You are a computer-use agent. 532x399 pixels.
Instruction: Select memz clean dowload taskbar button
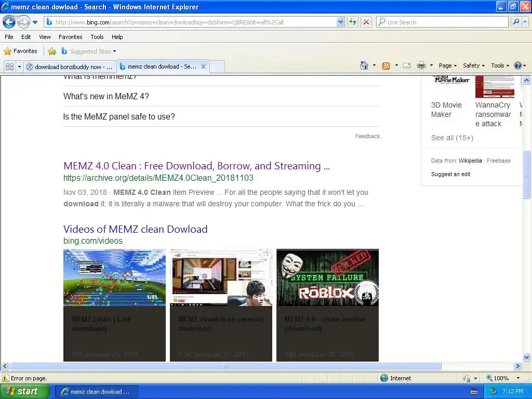(97, 392)
